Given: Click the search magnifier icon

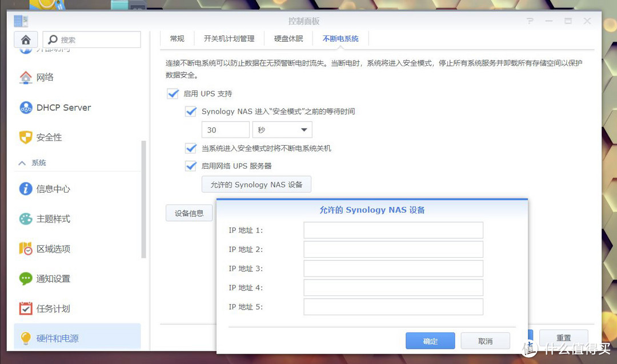Looking at the screenshot, I should 53,39.
